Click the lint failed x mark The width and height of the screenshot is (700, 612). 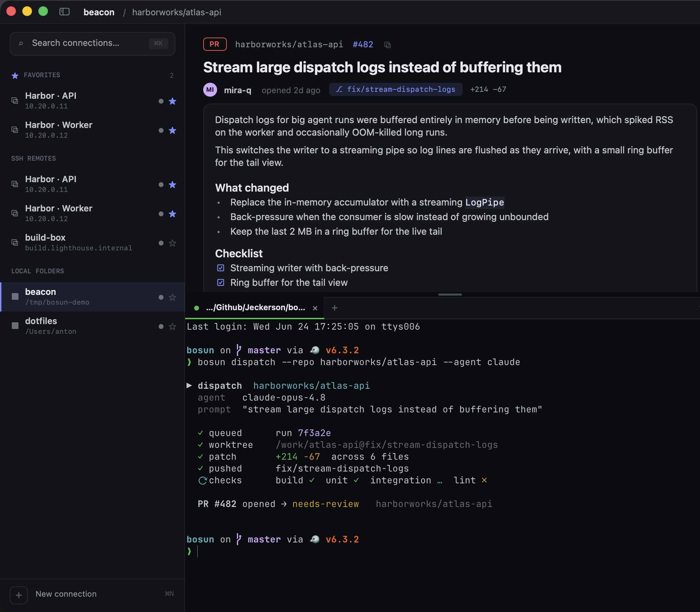coord(484,480)
